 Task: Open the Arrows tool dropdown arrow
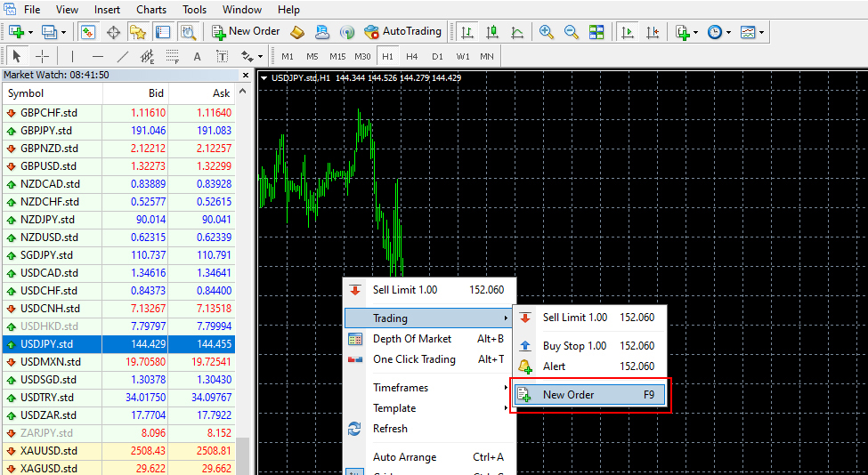(260, 56)
